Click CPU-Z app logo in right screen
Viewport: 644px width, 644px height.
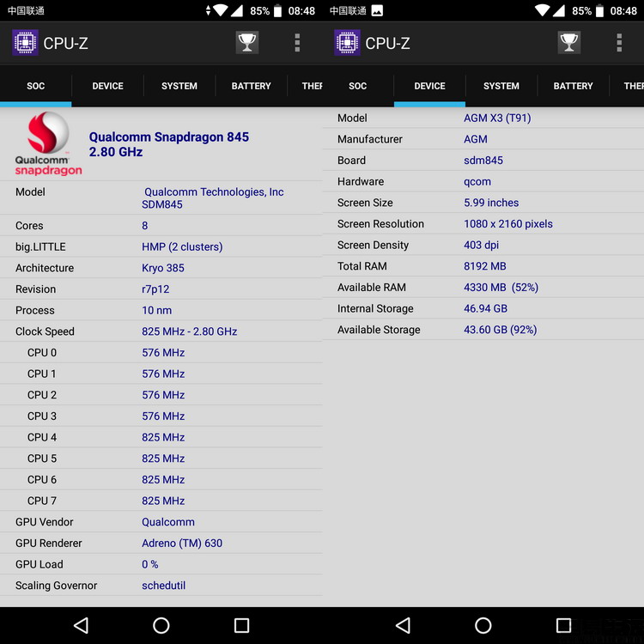347,42
